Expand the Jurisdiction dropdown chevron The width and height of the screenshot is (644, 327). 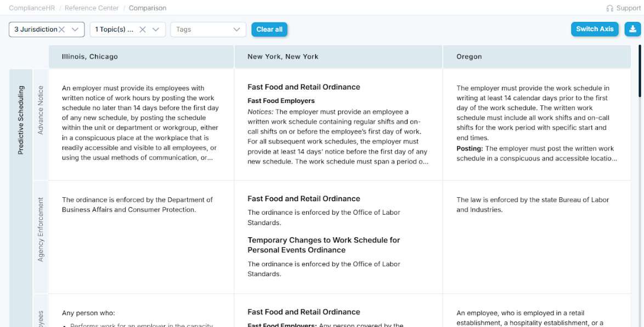click(75, 30)
